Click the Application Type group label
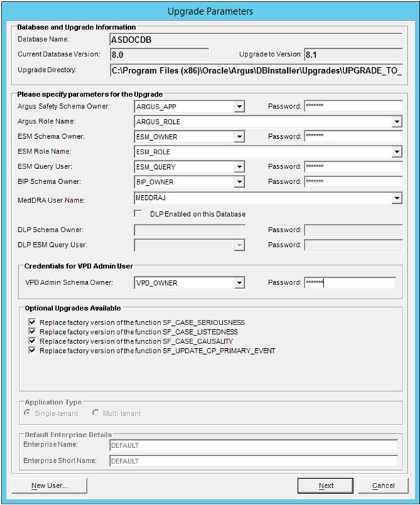420x505 pixels. point(53,402)
